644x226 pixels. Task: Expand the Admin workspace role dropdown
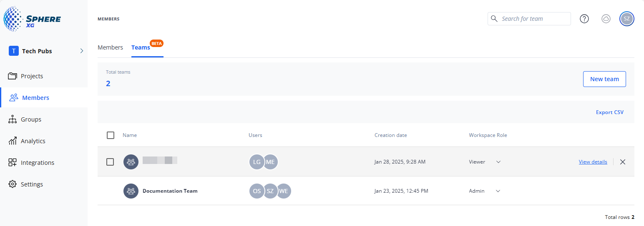point(498,191)
